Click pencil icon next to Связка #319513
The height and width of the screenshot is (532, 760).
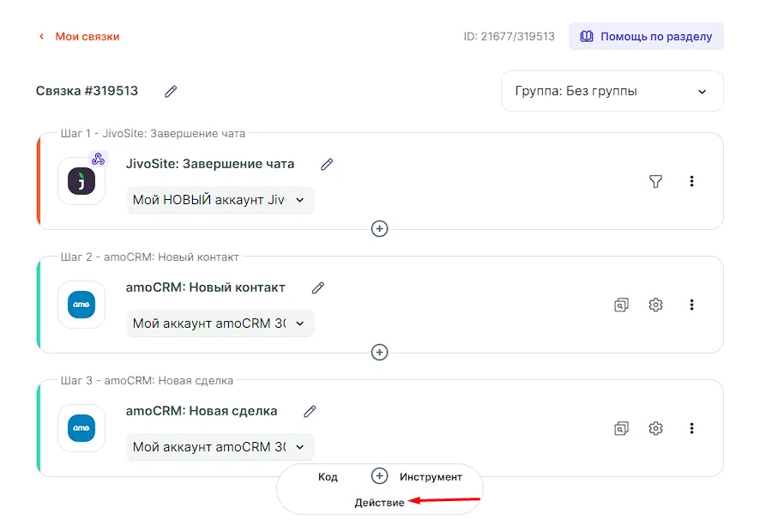pyautogui.click(x=171, y=91)
